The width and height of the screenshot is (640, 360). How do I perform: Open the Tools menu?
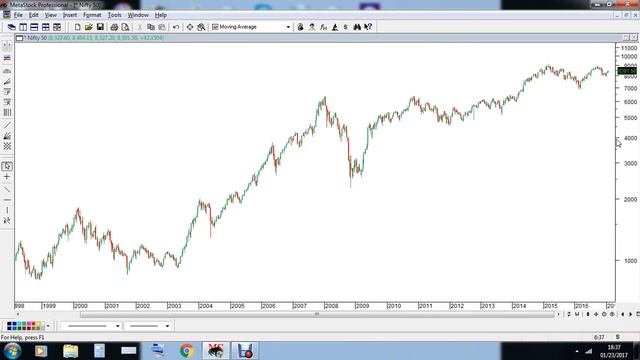(114, 15)
